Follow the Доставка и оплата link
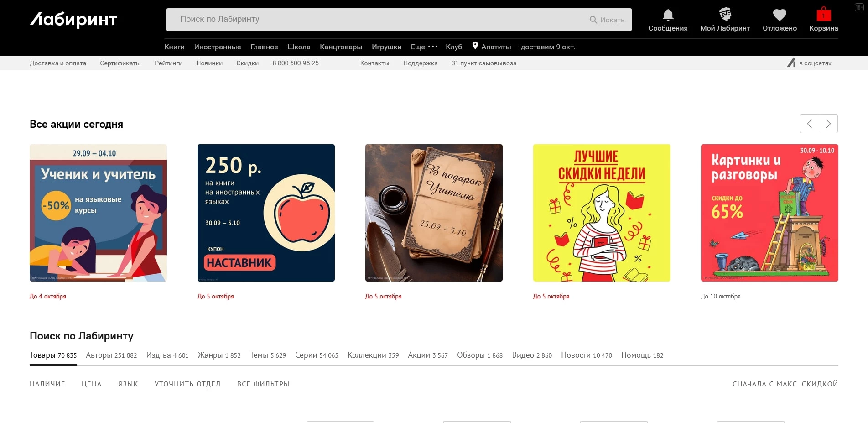 pos(58,63)
